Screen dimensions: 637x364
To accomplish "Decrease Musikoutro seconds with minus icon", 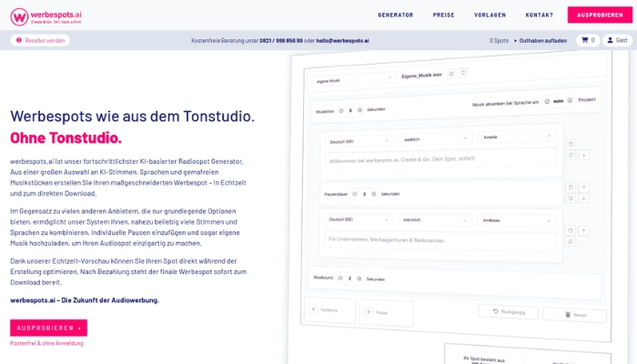I will (340, 278).
